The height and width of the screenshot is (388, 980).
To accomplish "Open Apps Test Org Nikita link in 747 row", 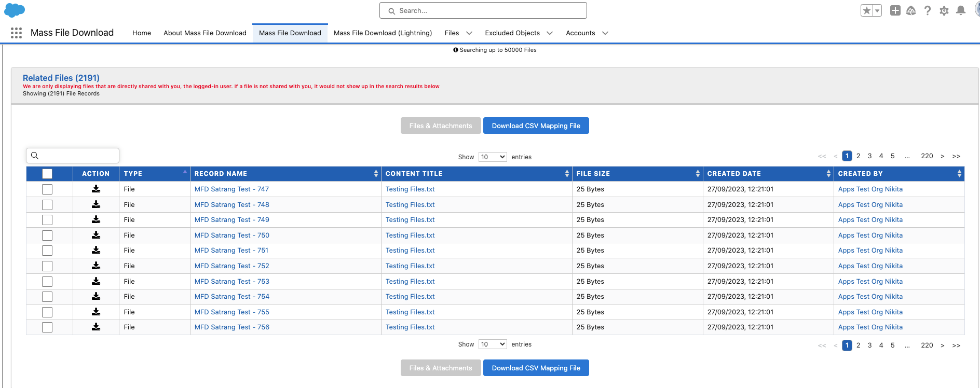I will pyautogui.click(x=870, y=189).
